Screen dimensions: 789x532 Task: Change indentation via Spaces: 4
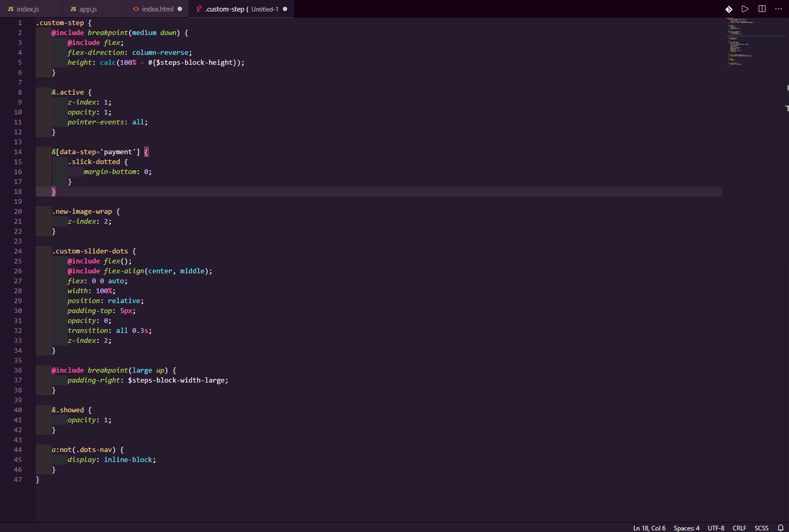click(x=687, y=528)
